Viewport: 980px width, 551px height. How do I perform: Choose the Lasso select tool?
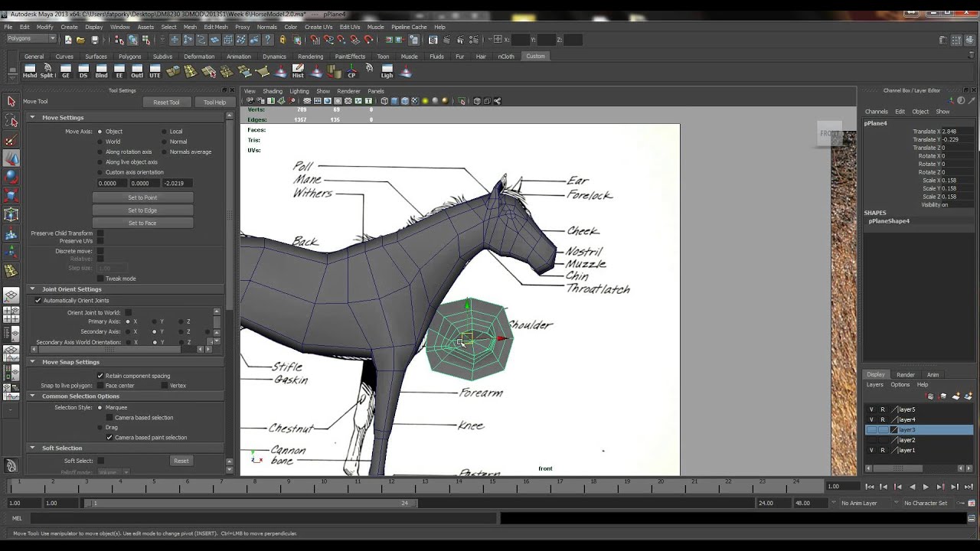11,121
